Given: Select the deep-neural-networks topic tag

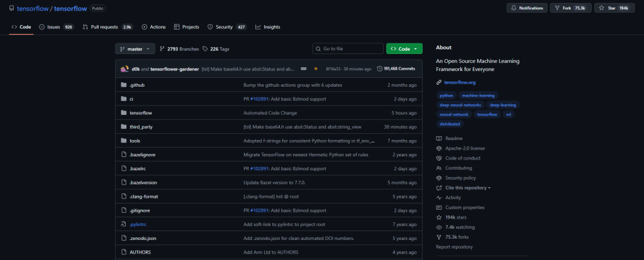Looking at the screenshot, I should point(460,105).
